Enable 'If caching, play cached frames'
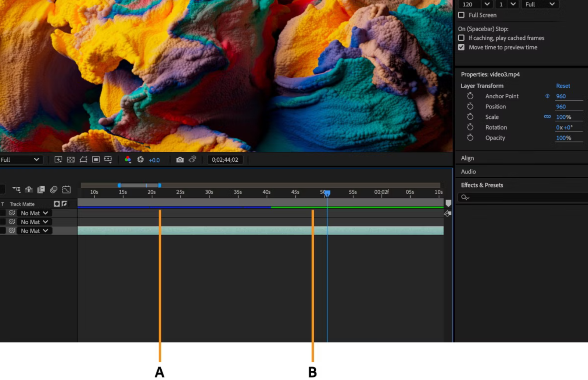The width and height of the screenshot is (588, 380). pyautogui.click(x=461, y=38)
